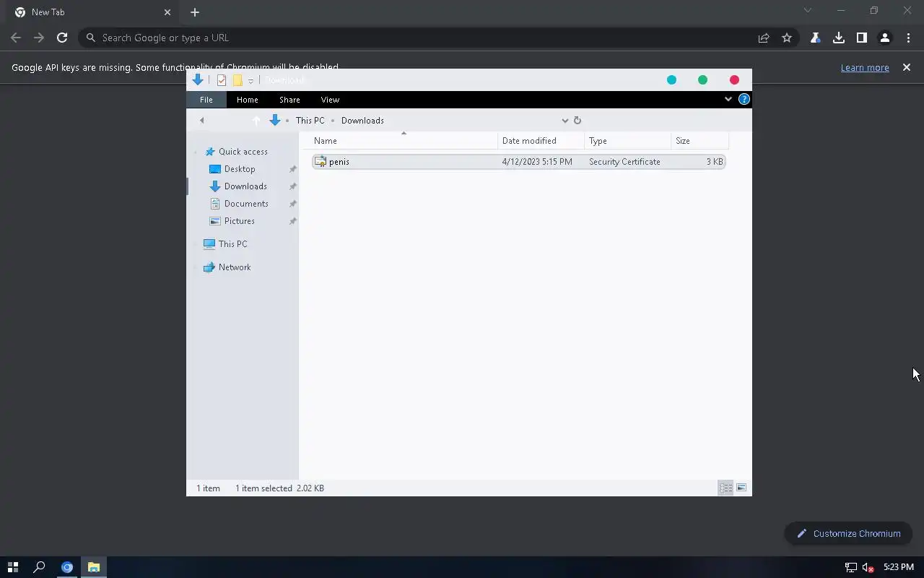Open the File ribbon tab

[x=206, y=100]
